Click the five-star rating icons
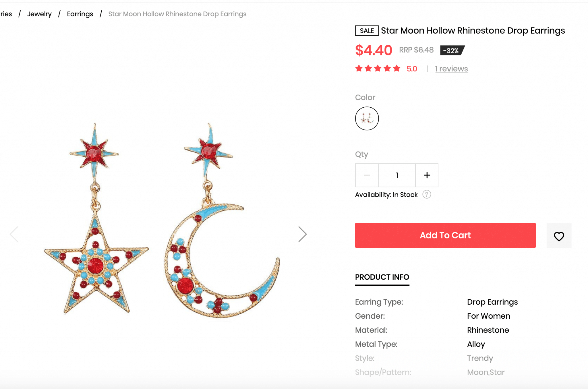Viewport: 588px width, 389px height. click(378, 69)
